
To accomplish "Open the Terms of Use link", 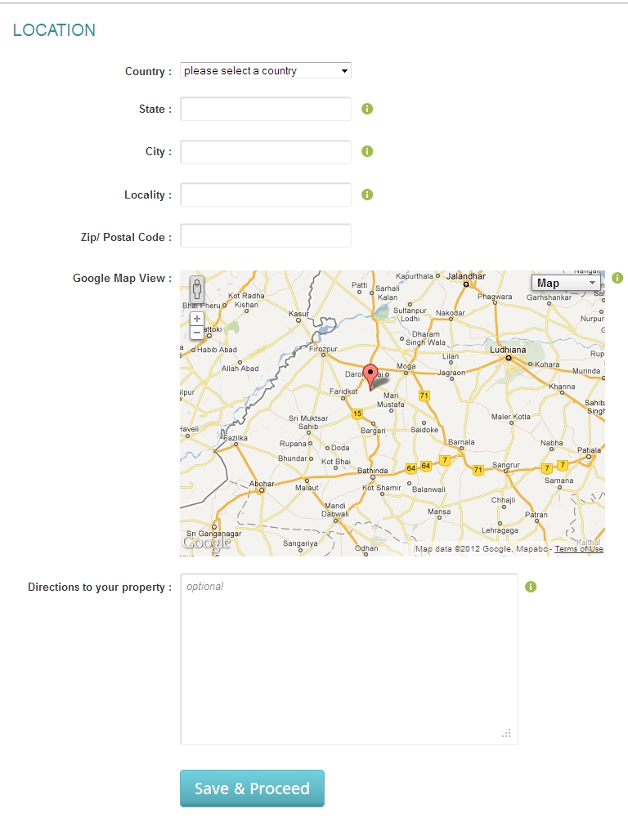I will 579,548.
